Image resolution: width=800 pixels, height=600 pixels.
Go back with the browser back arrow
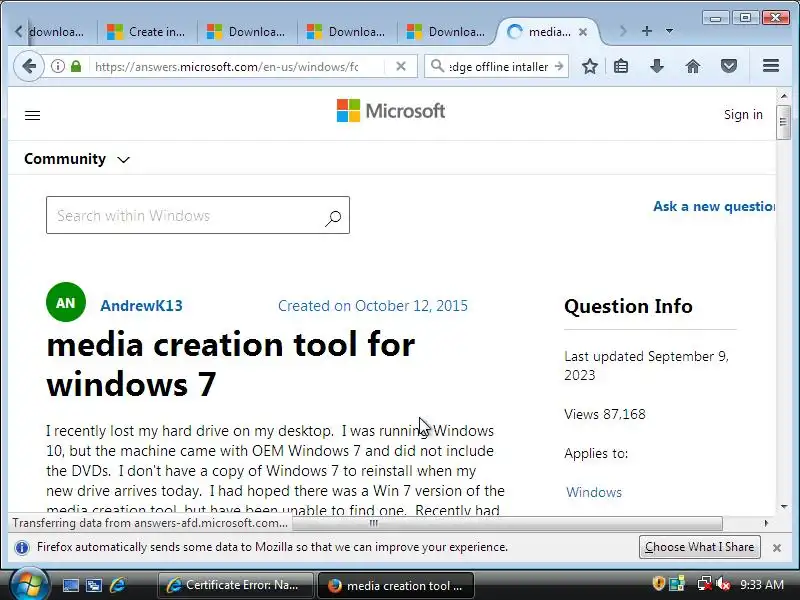(29, 66)
